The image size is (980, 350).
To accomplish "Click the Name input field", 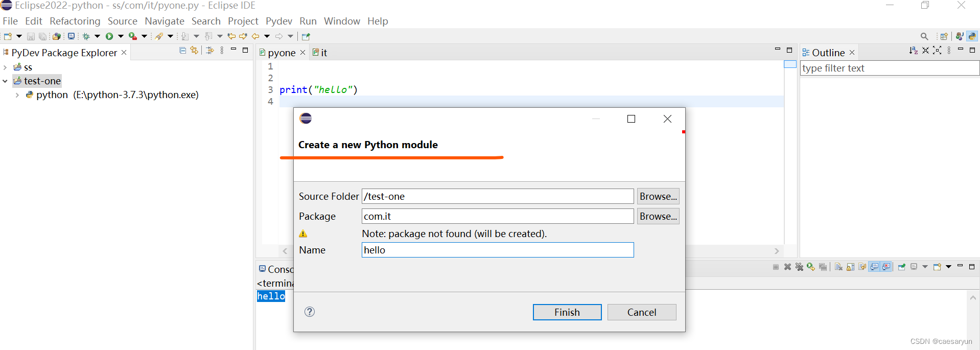I will coord(498,250).
